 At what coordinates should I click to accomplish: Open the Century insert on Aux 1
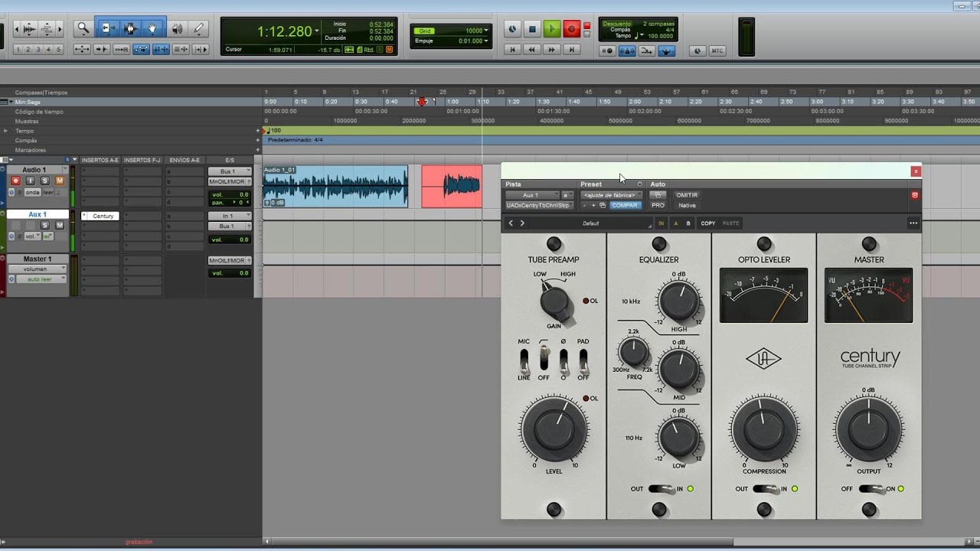point(103,217)
